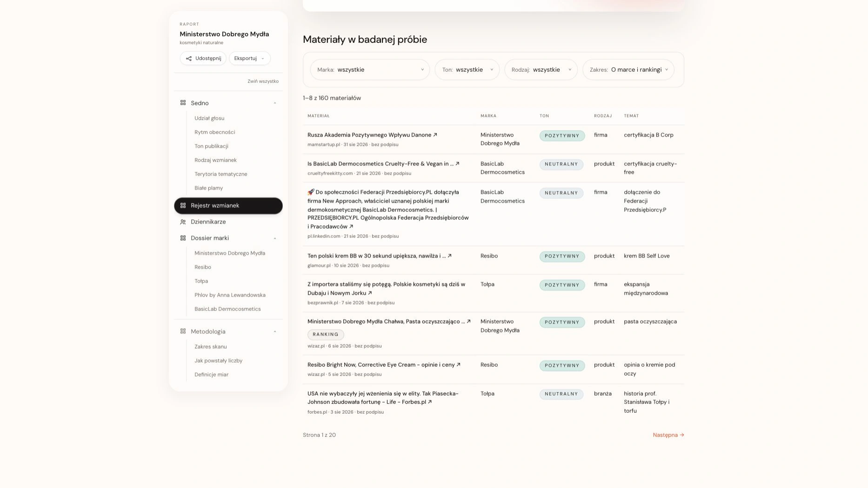Go to Ton publikacji section
Screen dimensions: 868x488
(211, 146)
